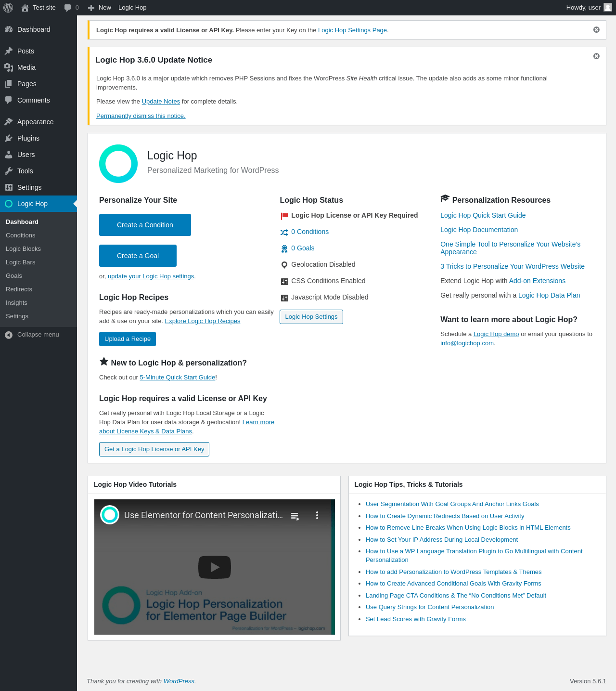Viewport: 616px width, 691px height.
Task: Click the CSS Conditions status icon
Action: [284, 281]
